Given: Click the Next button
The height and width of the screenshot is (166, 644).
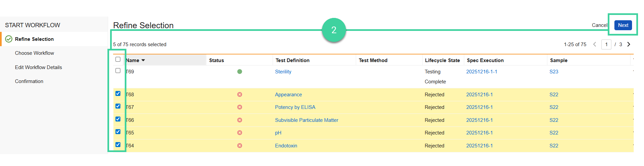Looking at the screenshot, I should point(623,25).
